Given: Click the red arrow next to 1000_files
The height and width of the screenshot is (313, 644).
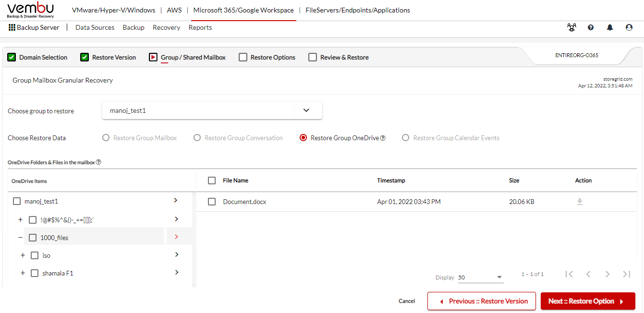Looking at the screenshot, I should (x=177, y=237).
